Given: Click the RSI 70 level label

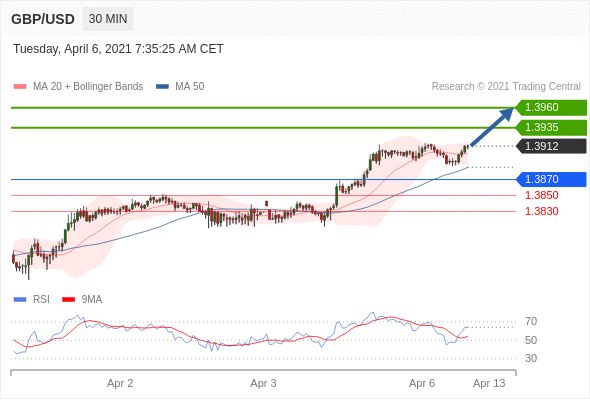Looking at the screenshot, I should 531,321.
